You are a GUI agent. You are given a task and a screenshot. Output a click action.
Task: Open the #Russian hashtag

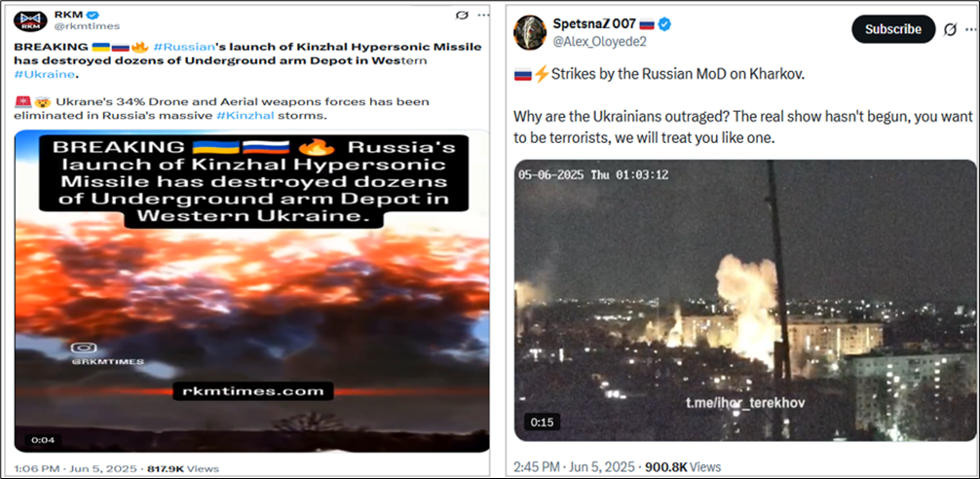coord(175,47)
